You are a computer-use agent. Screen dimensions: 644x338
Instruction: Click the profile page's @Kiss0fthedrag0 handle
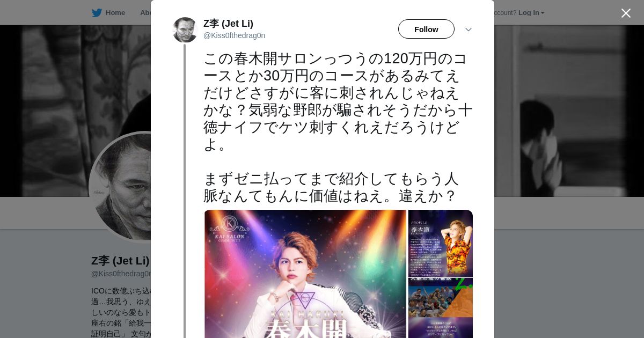[x=121, y=274]
